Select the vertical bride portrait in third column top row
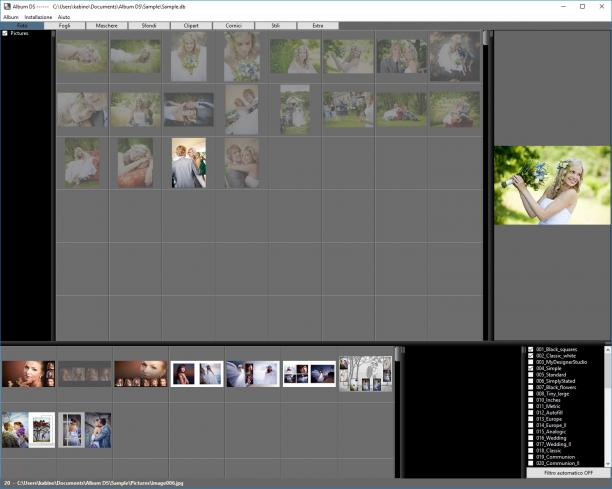The width and height of the screenshot is (612, 489). pos(189,57)
